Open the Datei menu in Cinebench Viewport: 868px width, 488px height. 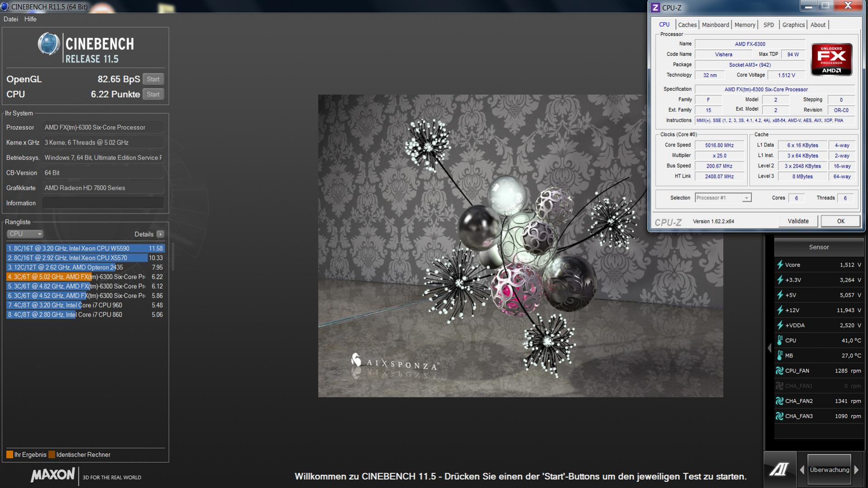pos(11,19)
